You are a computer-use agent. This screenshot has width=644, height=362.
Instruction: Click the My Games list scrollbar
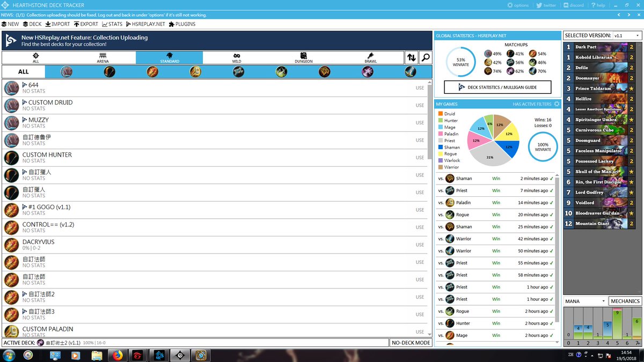[x=558, y=250]
